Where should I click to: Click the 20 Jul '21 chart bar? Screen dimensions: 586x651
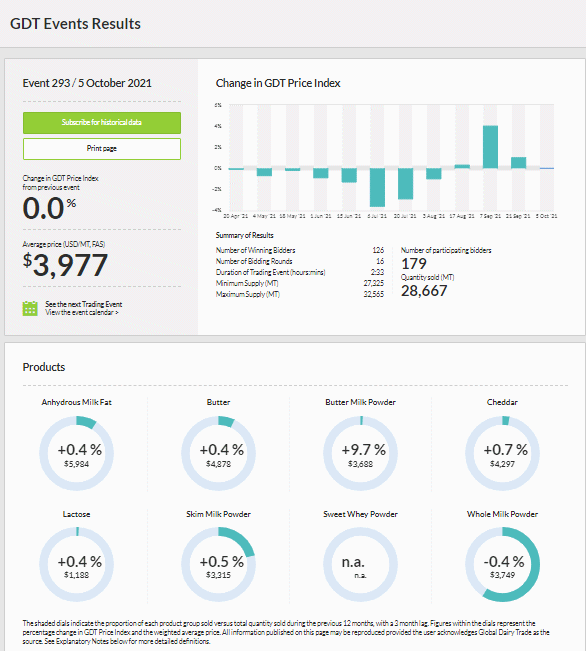click(x=405, y=184)
